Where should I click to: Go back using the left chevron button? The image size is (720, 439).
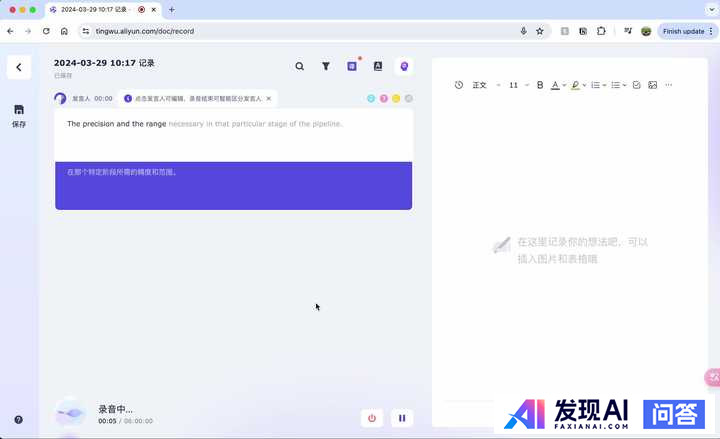click(x=19, y=68)
